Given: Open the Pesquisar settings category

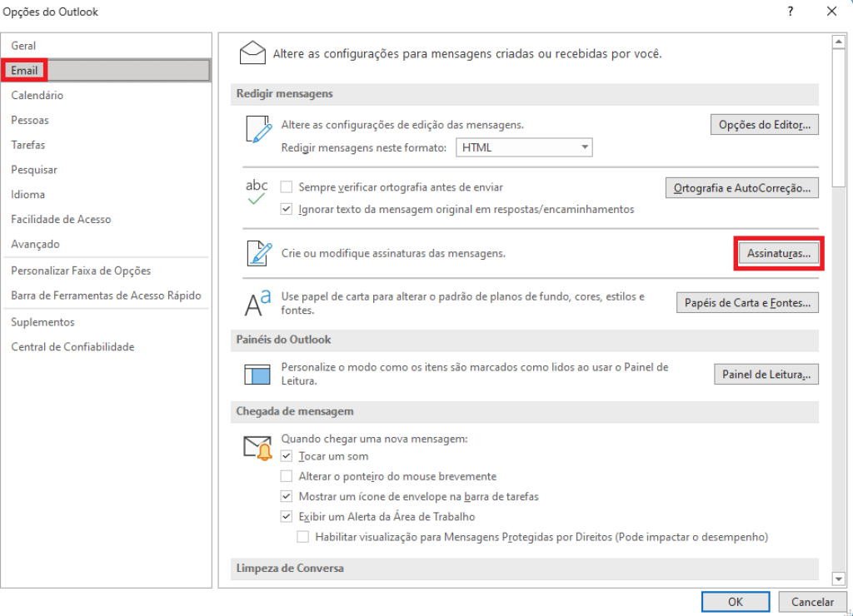Looking at the screenshot, I should coord(106,170).
